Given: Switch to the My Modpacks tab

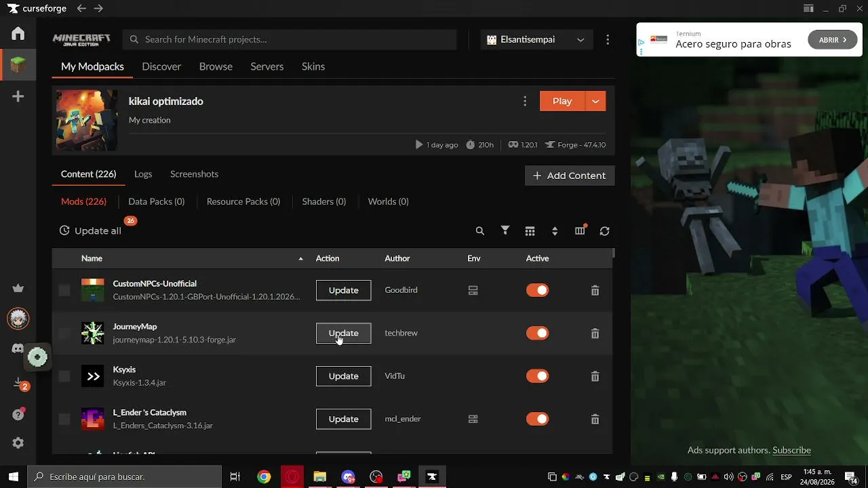Looking at the screenshot, I should (x=92, y=66).
